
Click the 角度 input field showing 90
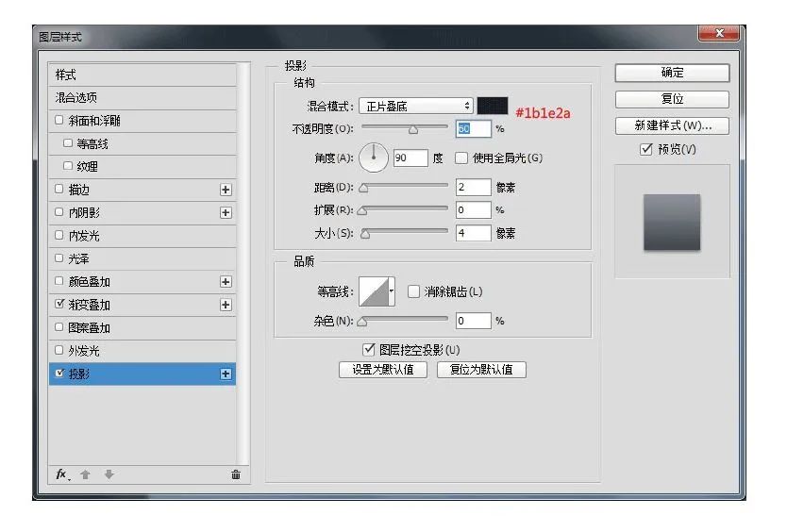point(410,158)
